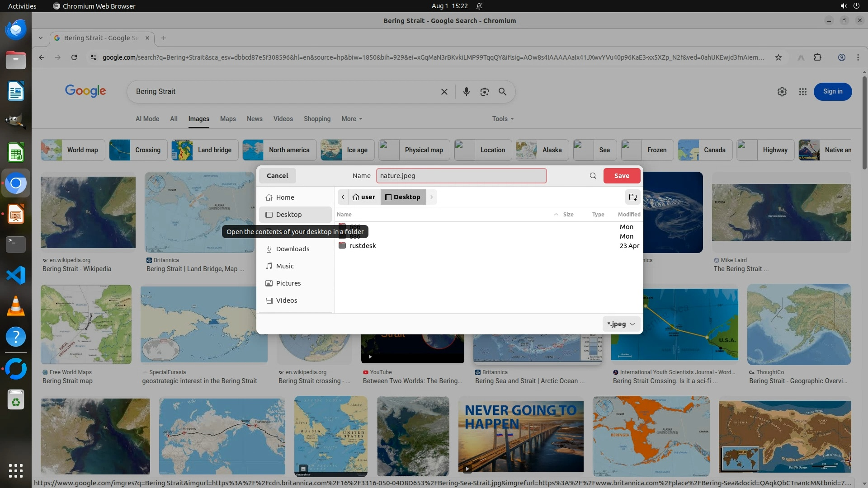Create new folder icon in file dialog
The image size is (868, 488).
point(632,197)
